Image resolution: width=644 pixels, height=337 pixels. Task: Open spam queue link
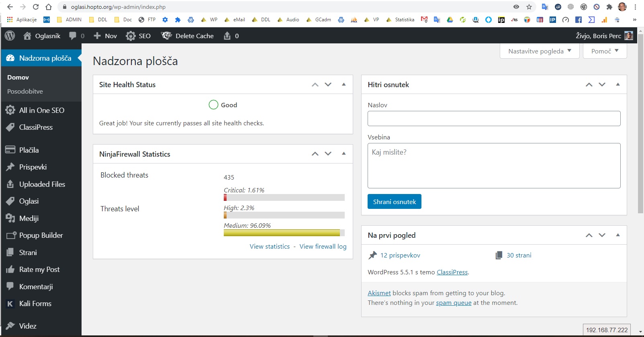454,303
